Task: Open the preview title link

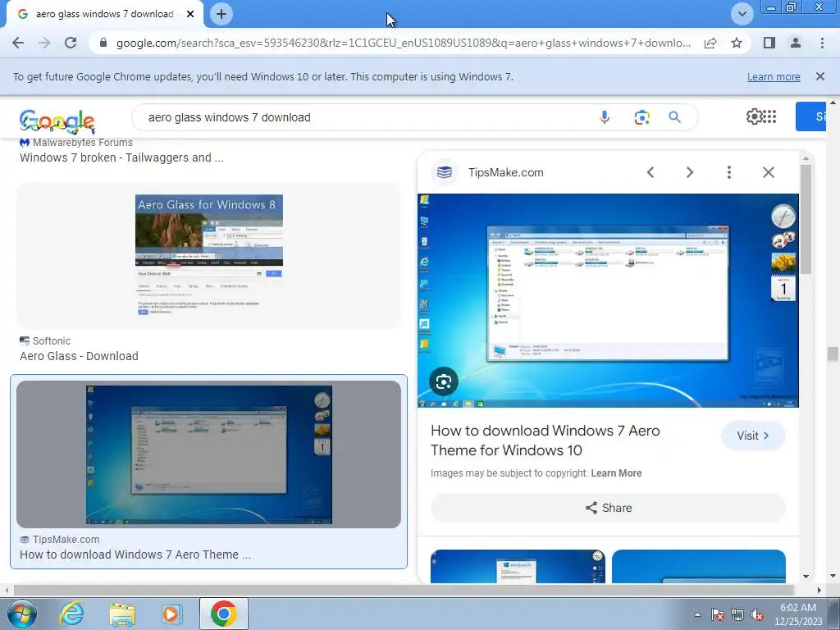Action: [x=546, y=441]
